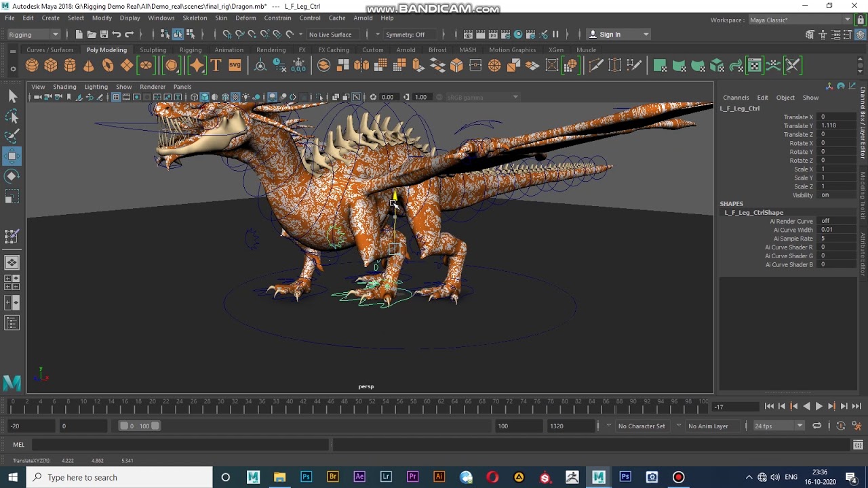Click the L_F_Leg_CtrlShape node name
The image size is (868, 488).
[x=753, y=213]
